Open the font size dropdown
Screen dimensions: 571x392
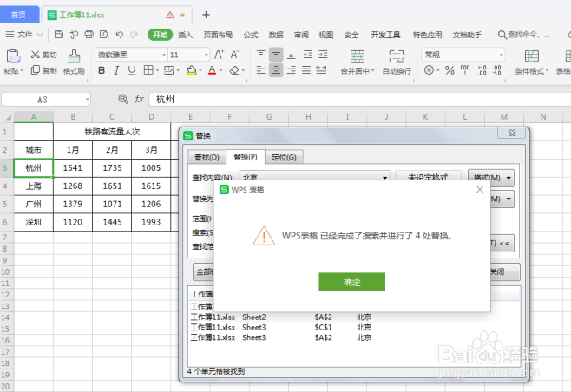coord(207,55)
